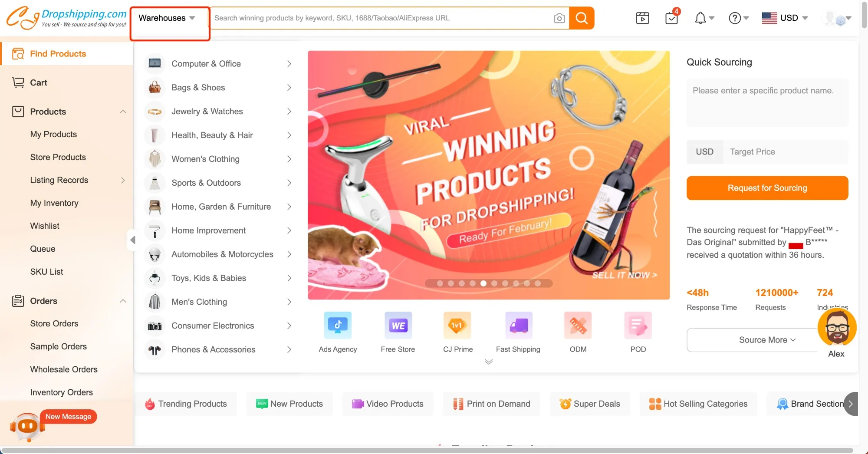
Task: Open the notifications bell icon
Action: (700, 18)
